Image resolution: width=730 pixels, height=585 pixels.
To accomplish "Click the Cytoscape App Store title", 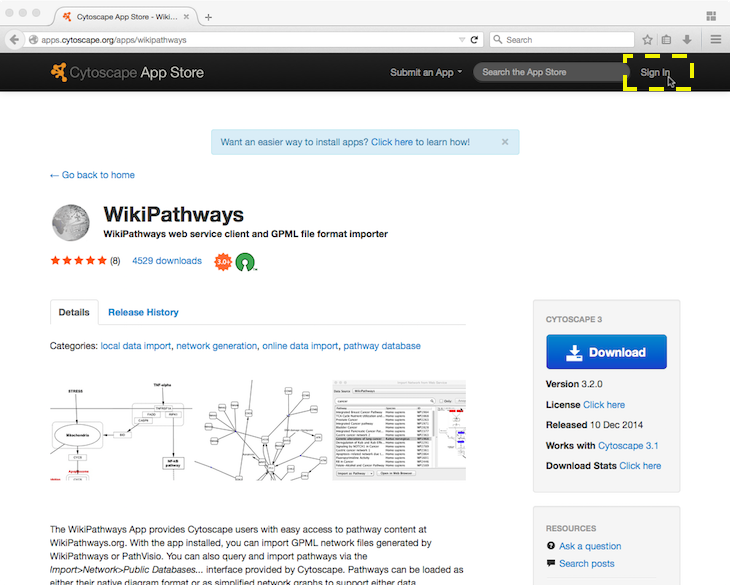I will pos(136,73).
